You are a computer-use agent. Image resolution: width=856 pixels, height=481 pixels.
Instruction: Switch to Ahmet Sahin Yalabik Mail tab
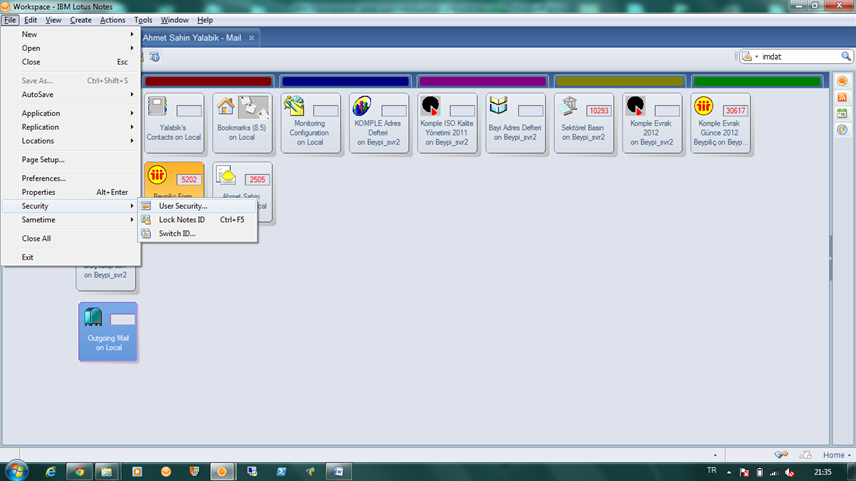pos(192,38)
